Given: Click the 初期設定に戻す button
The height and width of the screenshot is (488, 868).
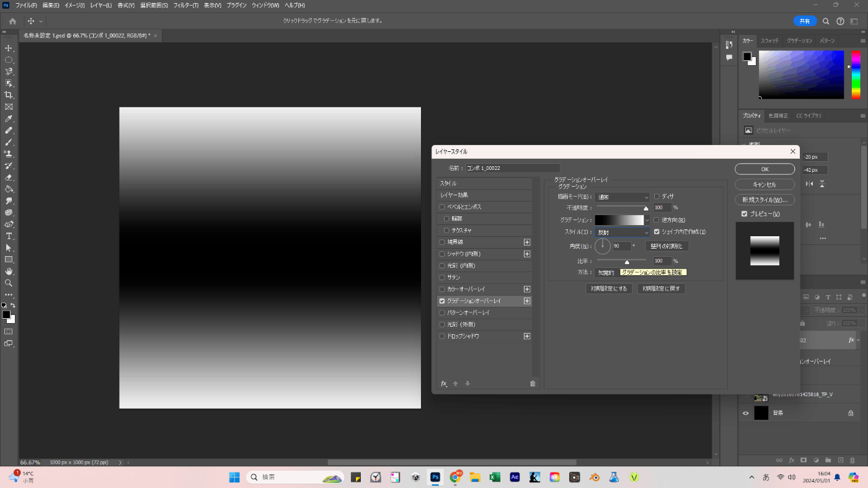Looking at the screenshot, I should 661,288.
